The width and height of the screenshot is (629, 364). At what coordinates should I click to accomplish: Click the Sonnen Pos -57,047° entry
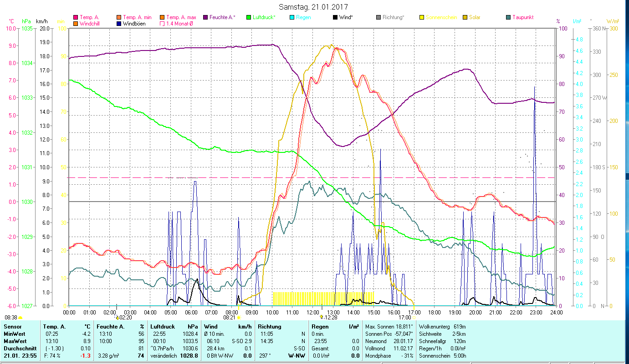tap(389, 334)
